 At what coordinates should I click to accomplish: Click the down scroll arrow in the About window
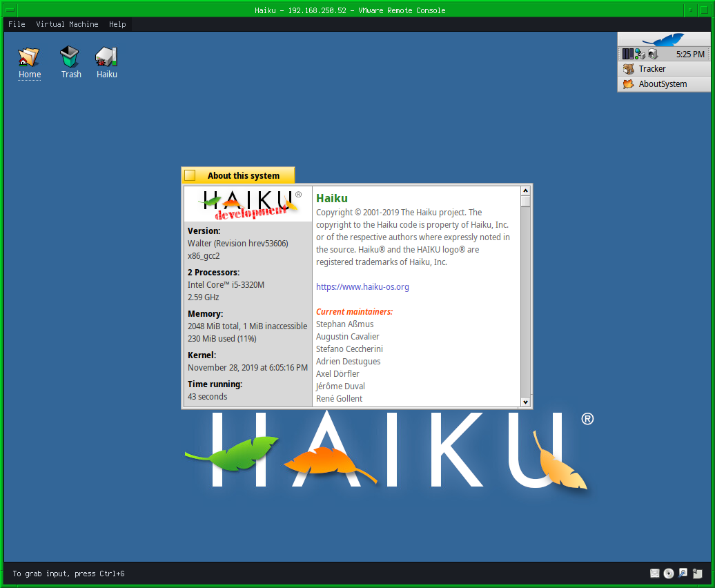[525, 401]
